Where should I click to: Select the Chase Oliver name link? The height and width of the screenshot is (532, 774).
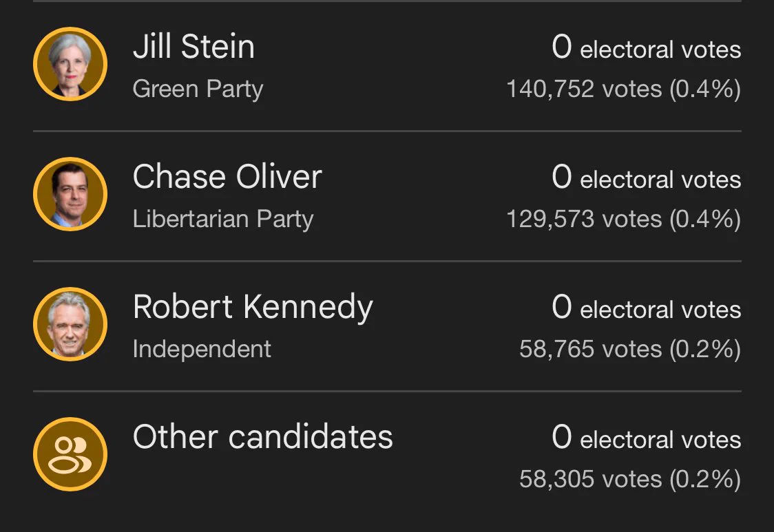pos(227,177)
